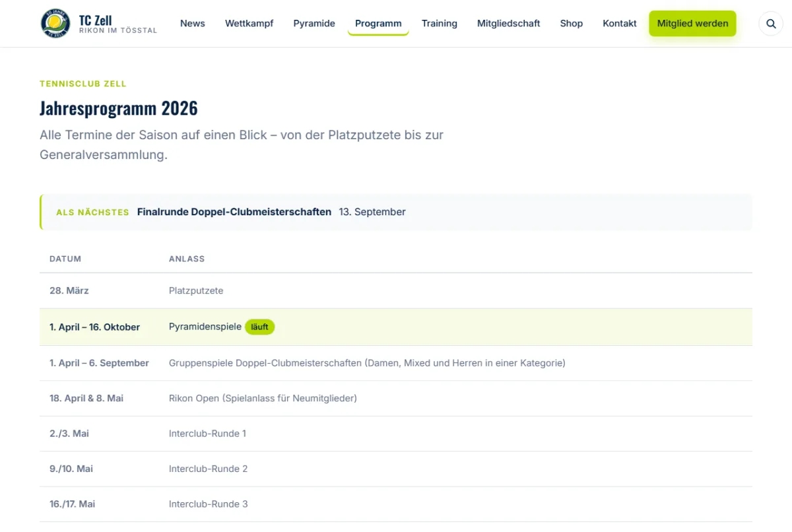The image size is (792, 532).
Task: Select the Platzputzete event cell
Action: coord(196,290)
